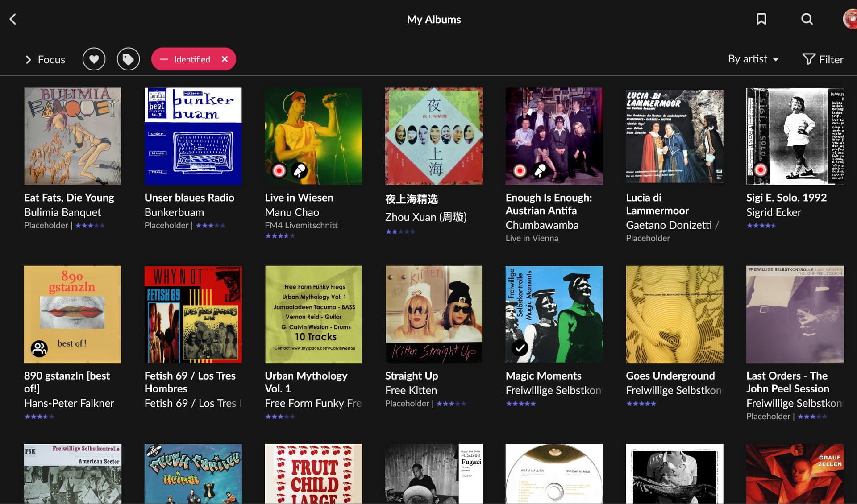
Task: Click the live recording icon on Live in Wiesen
Action: 279,170
